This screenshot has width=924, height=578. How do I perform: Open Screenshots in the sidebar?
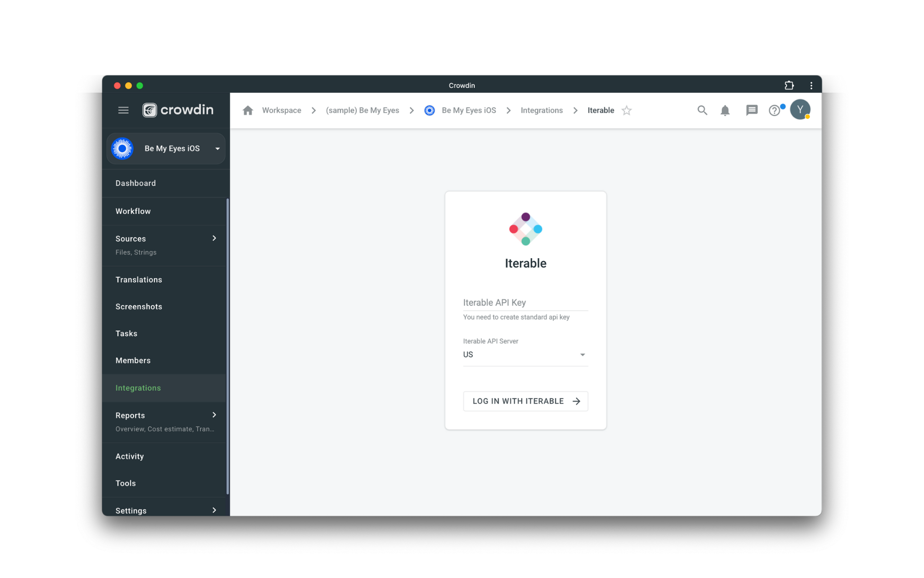pyautogui.click(x=164, y=307)
